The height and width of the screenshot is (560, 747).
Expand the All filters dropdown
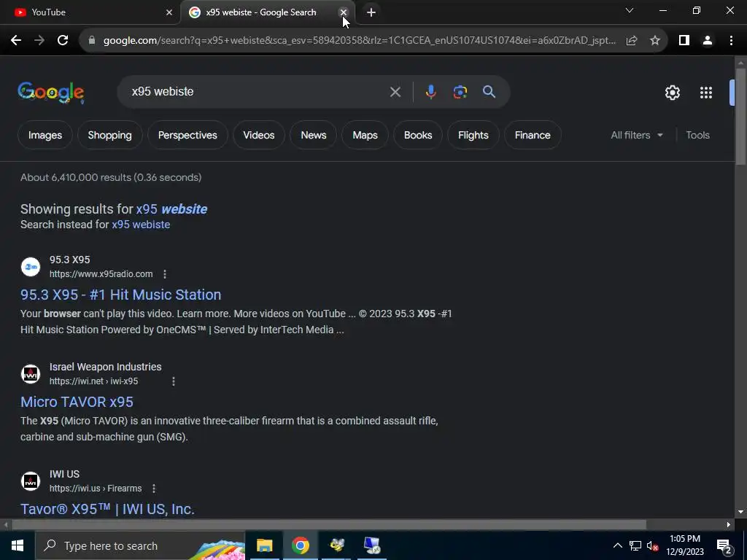point(637,135)
